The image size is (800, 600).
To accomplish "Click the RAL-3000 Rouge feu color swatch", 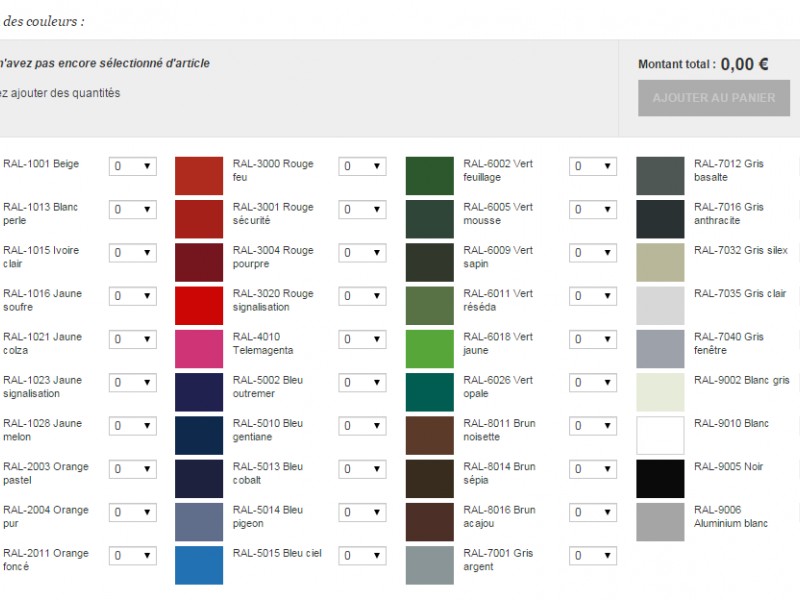I will [199, 175].
